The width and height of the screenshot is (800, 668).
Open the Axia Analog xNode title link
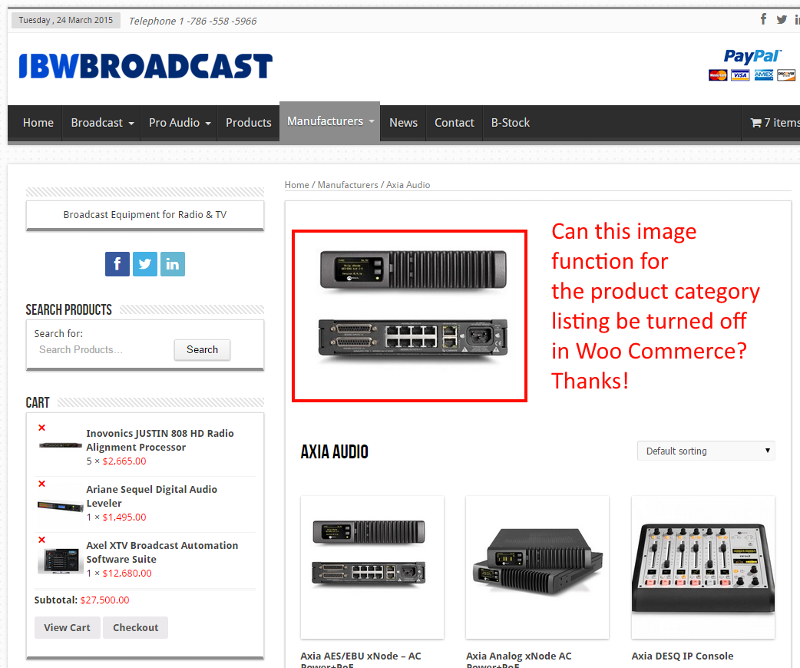pos(519,661)
